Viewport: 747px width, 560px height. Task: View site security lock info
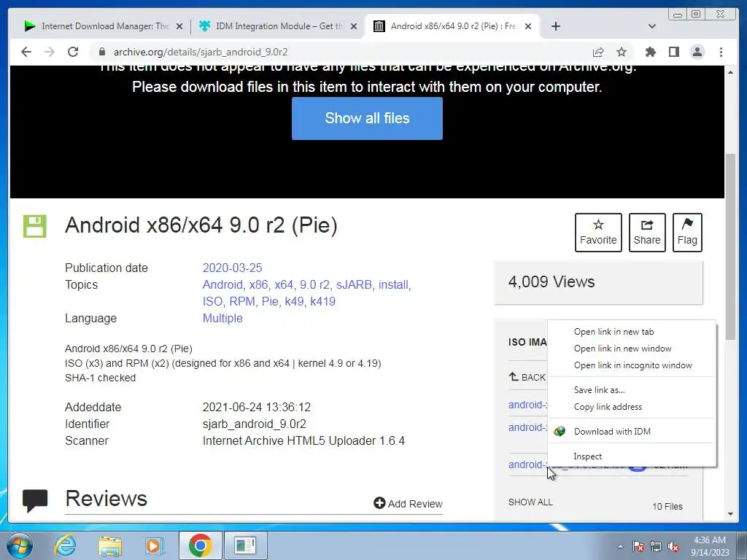point(102,52)
